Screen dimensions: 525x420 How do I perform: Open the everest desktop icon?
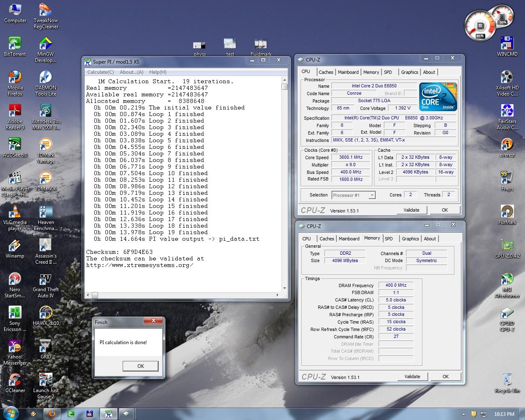tap(507, 148)
